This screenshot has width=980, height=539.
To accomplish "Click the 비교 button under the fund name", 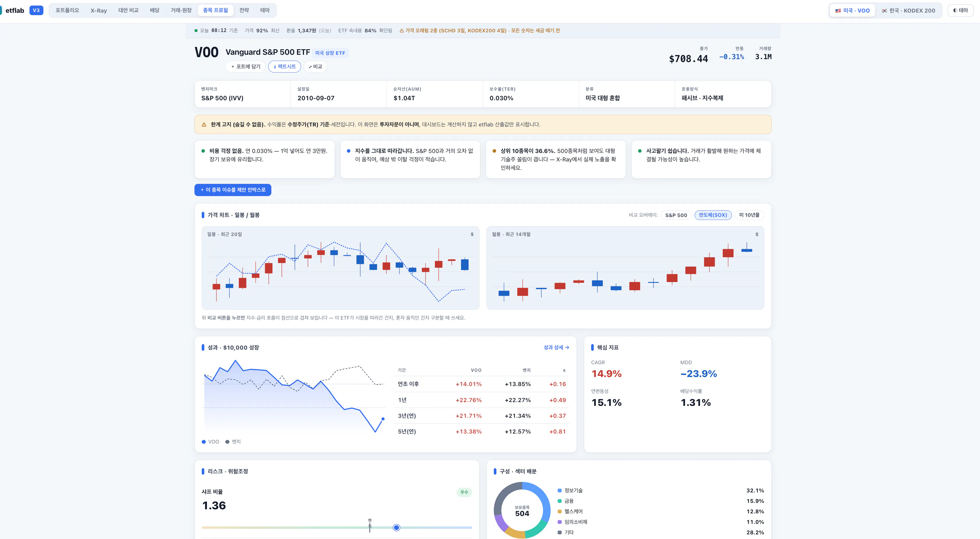I will tap(315, 66).
